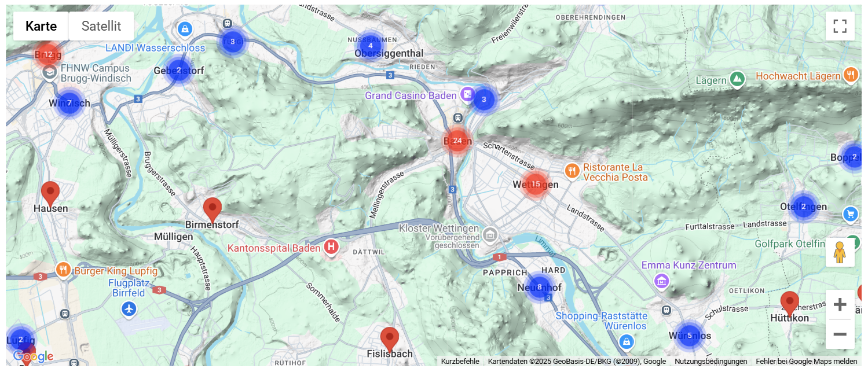
Task: Click the Flugplatz Birrfeld airplane icon
Action: pos(129,309)
